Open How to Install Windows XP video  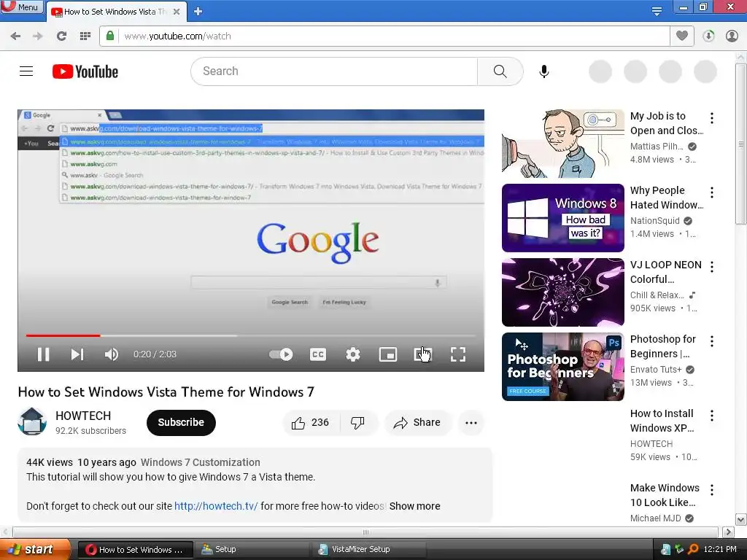[662, 421]
